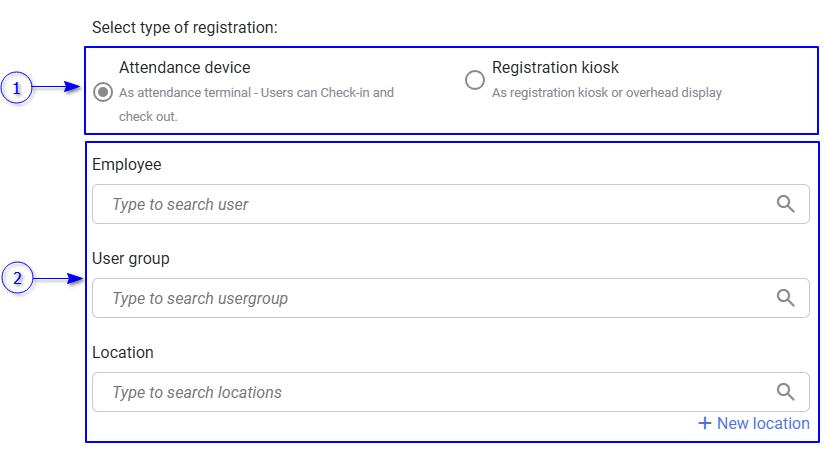Image resolution: width=825 pixels, height=462 pixels.
Task: Focus the 'Type to search user' field
Action: click(430, 204)
